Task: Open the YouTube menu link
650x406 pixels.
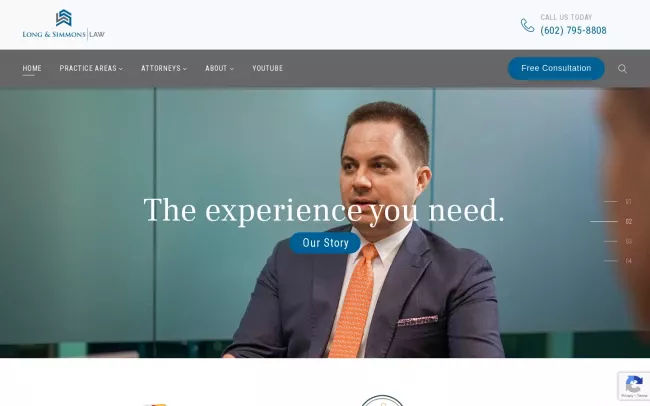Action: click(267, 68)
